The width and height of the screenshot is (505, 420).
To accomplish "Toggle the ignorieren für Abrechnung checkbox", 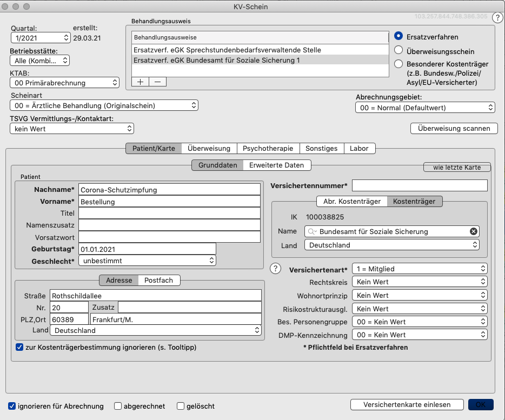I will tap(12, 406).
